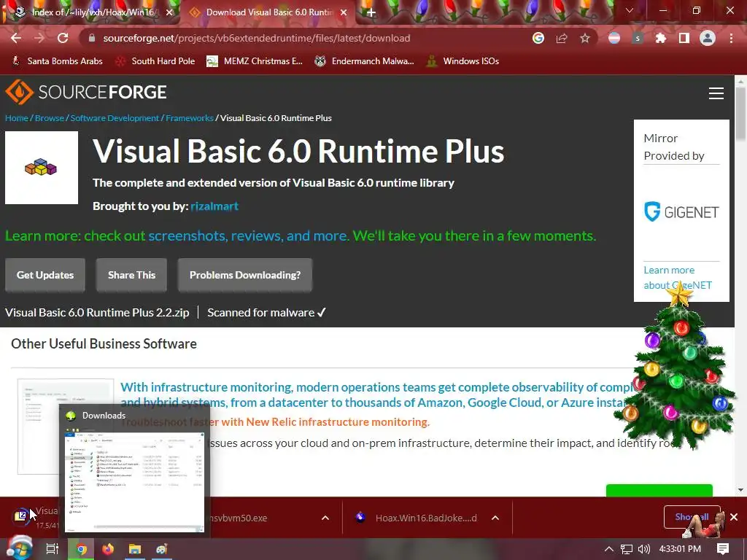The height and width of the screenshot is (560, 747).
Task: Click the Visual Basic project cube icon
Action: tap(42, 168)
